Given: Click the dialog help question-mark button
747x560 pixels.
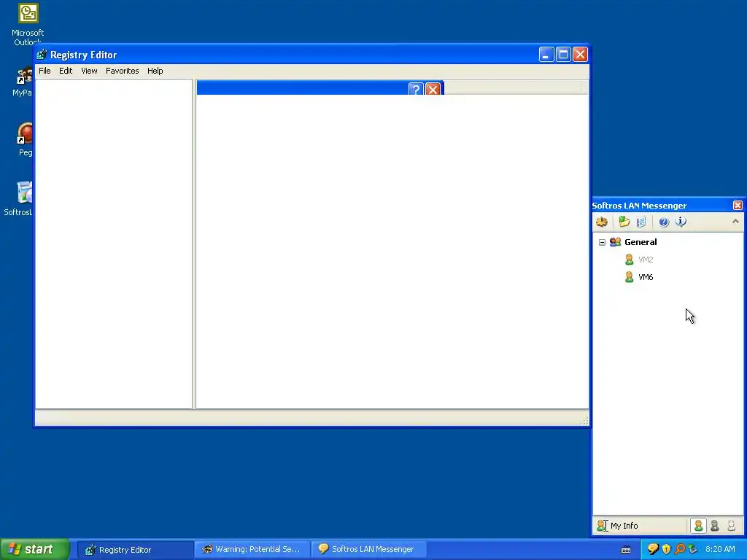Looking at the screenshot, I should 416,89.
